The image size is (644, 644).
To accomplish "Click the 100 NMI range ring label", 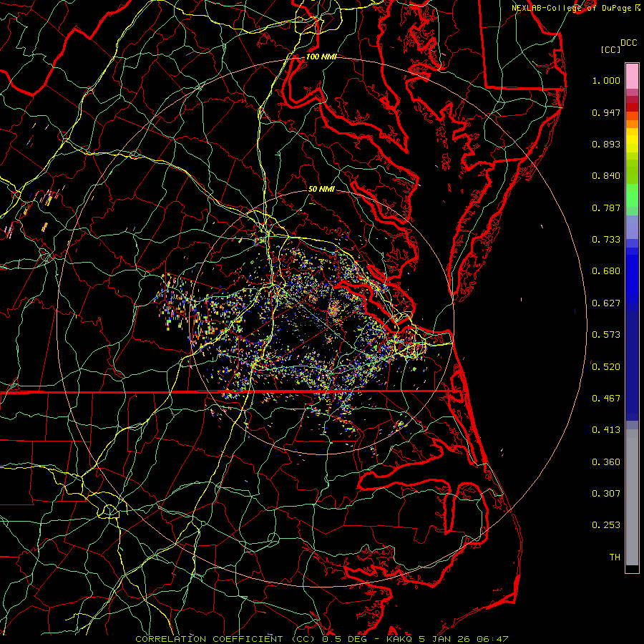I will (321, 57).
